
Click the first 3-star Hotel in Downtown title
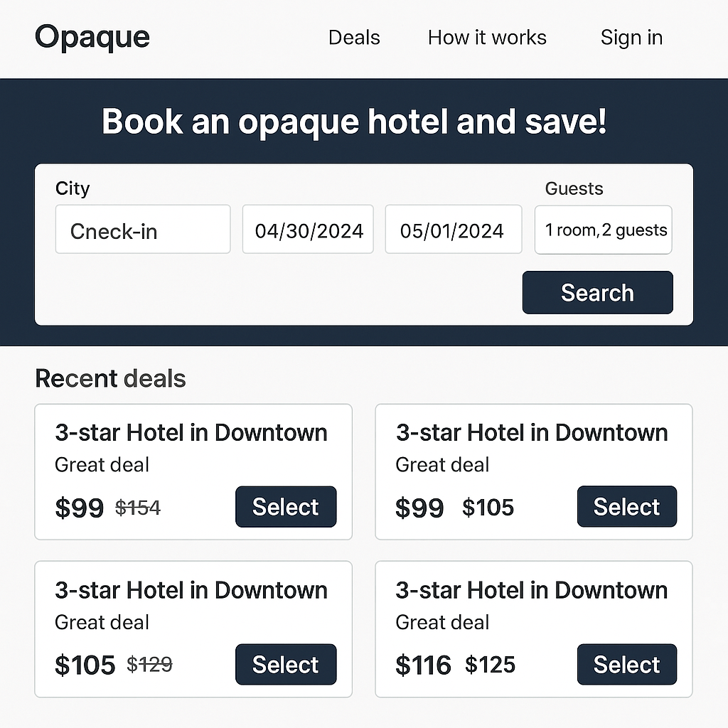tap(191, 432)
